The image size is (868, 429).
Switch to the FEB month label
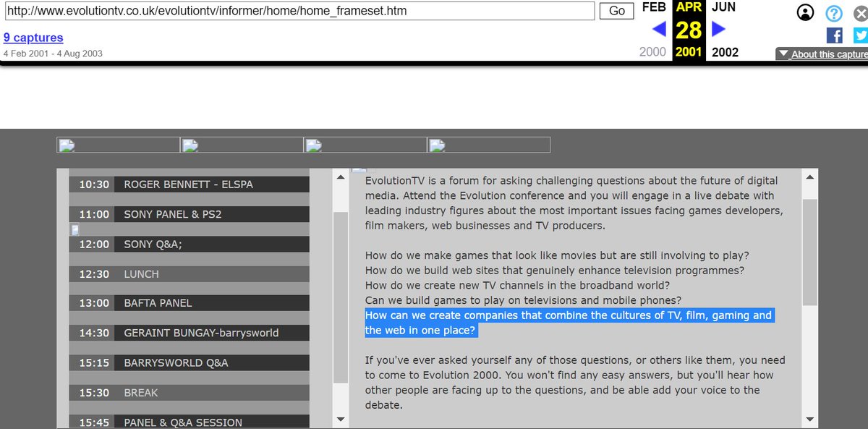pos(653,7)
